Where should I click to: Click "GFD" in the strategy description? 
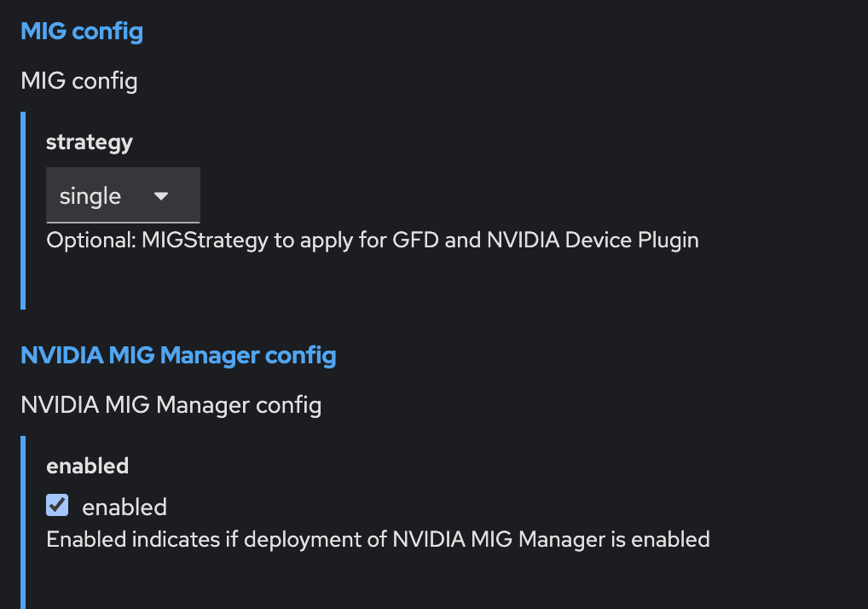418,241
